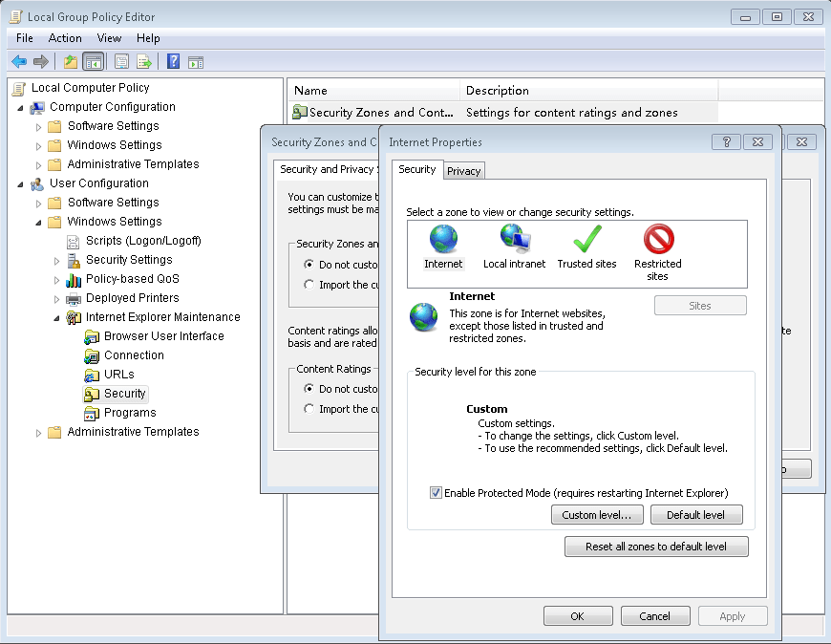Open the File menu

coord(25,38)
